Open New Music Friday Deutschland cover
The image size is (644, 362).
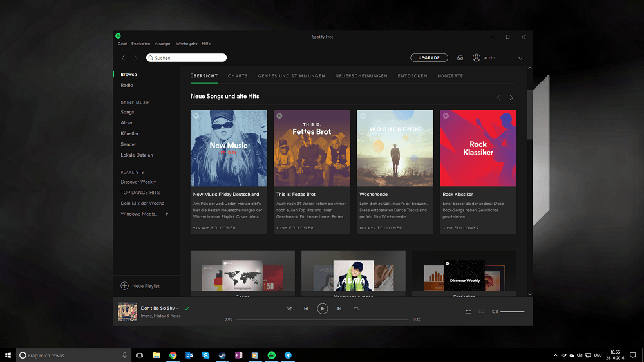pos(229,148)
